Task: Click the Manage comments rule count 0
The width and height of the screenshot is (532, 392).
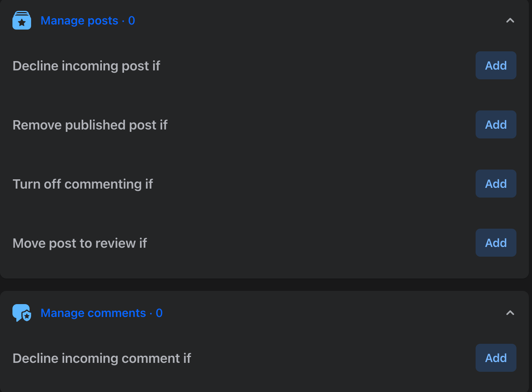Action: [159, 313]
